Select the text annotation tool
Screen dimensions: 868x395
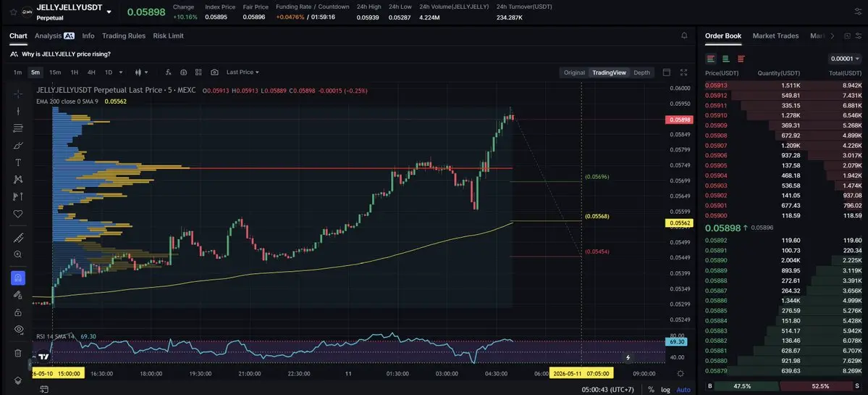(17, 162)
